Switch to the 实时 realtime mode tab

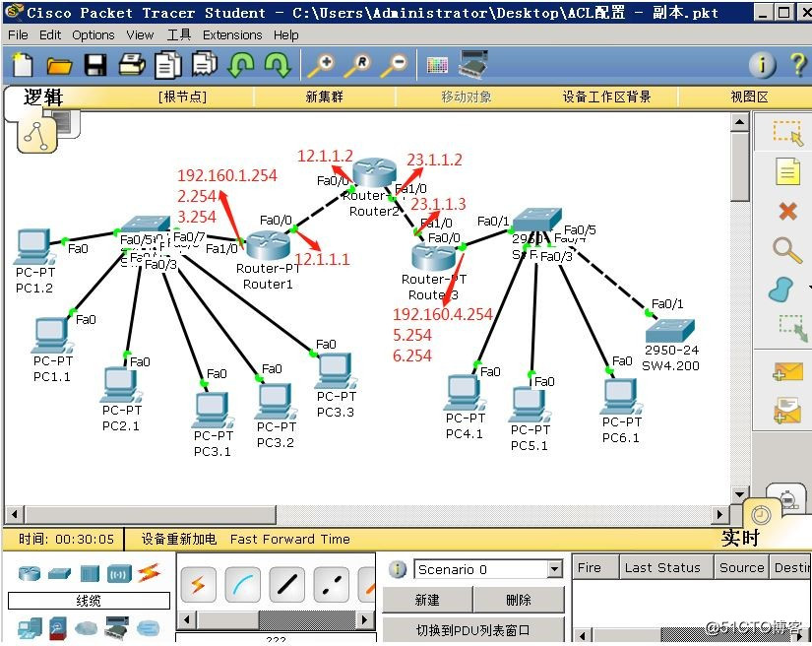tap(740, 538)
